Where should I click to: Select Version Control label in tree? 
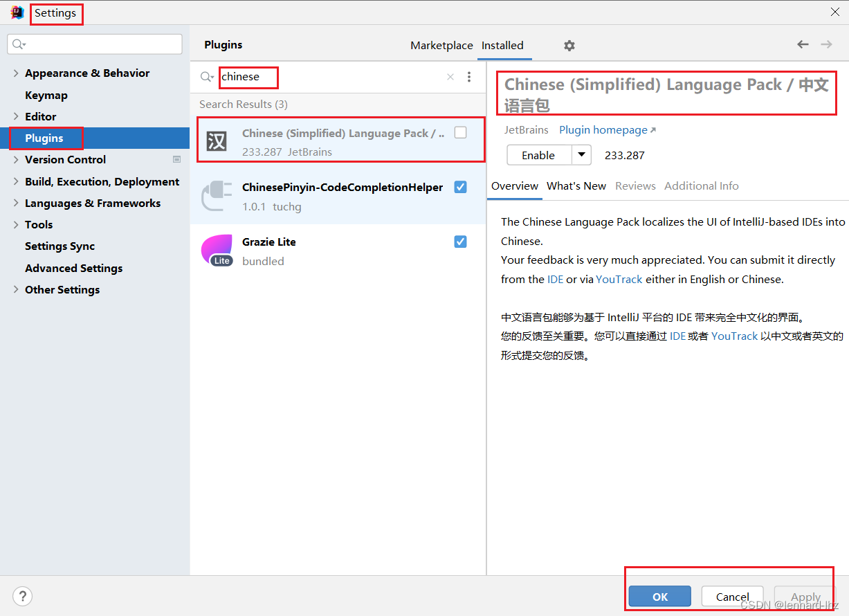[x=65, y=159]
